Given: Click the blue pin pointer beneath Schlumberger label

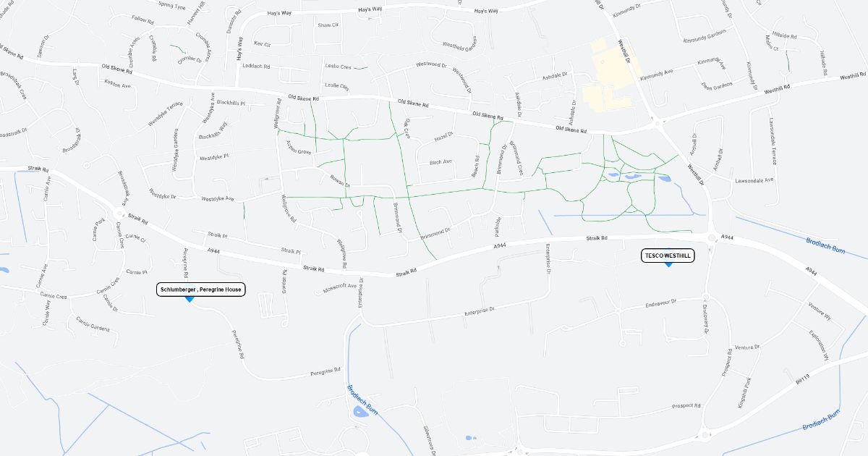Looking at the screenshot, I should [190, 299].
